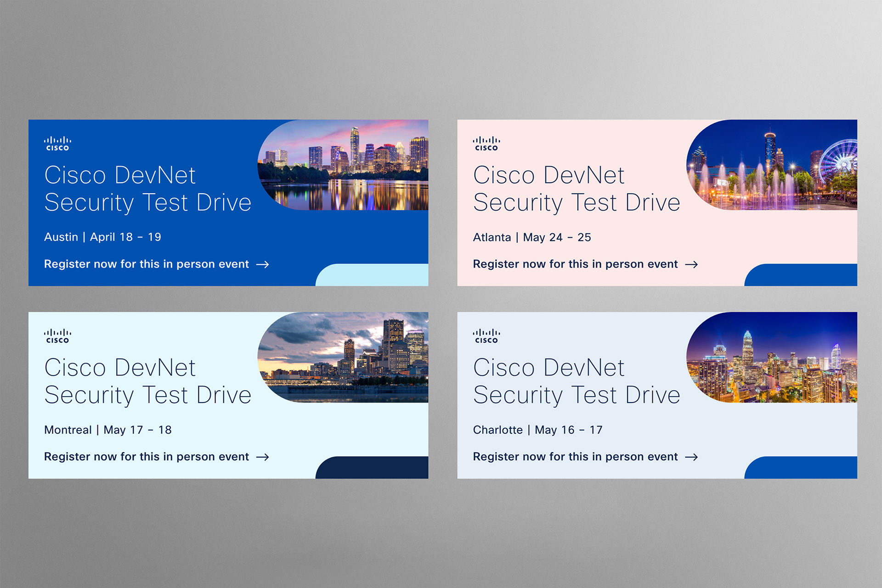Click the 'Montreal | May 17 – 18' text
The width and height of the screenshot is (882, 588).
[108, 430]
